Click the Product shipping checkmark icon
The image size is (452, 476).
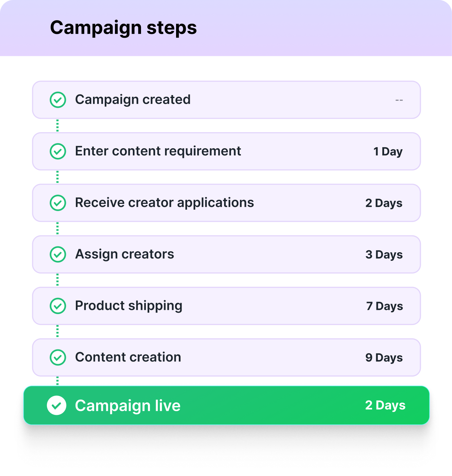tap(58, 306)
